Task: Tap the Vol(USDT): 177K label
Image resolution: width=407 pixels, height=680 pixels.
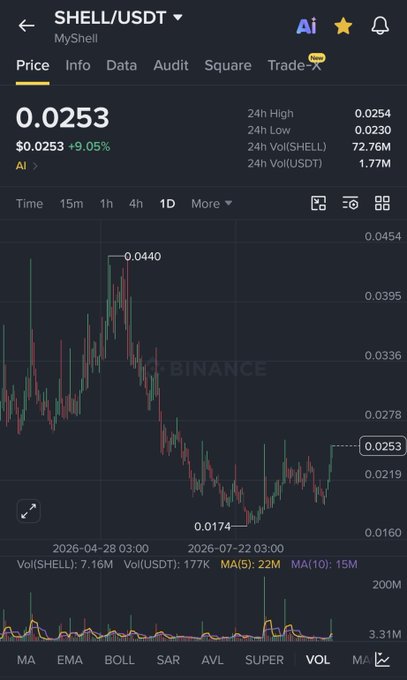Action: [167, 564]
